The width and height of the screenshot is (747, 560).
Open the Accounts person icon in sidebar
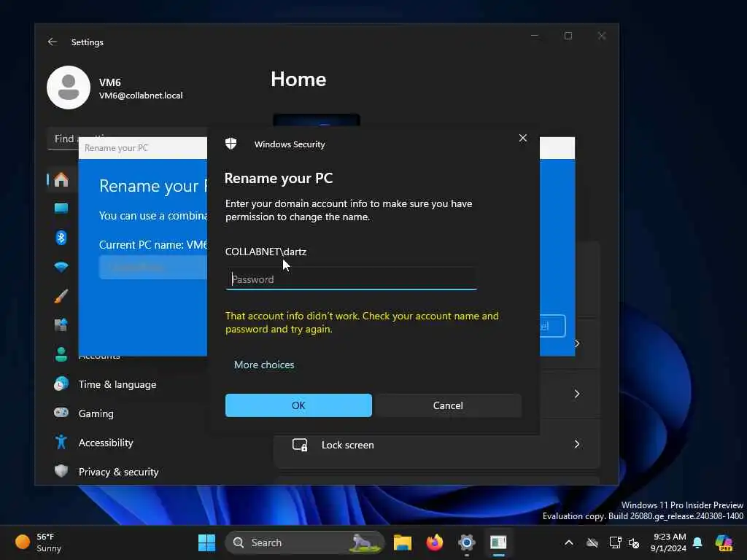pyautogui.click(x=61, y=354)
